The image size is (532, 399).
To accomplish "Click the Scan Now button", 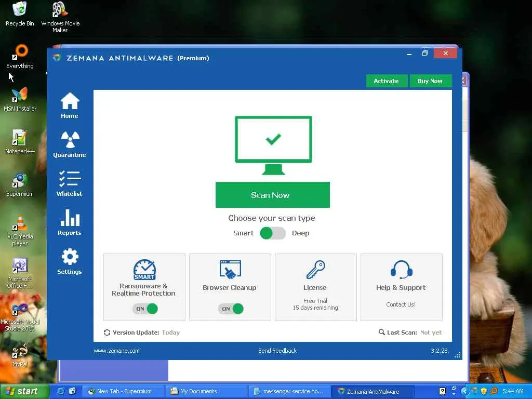I will tap(273, 195).
